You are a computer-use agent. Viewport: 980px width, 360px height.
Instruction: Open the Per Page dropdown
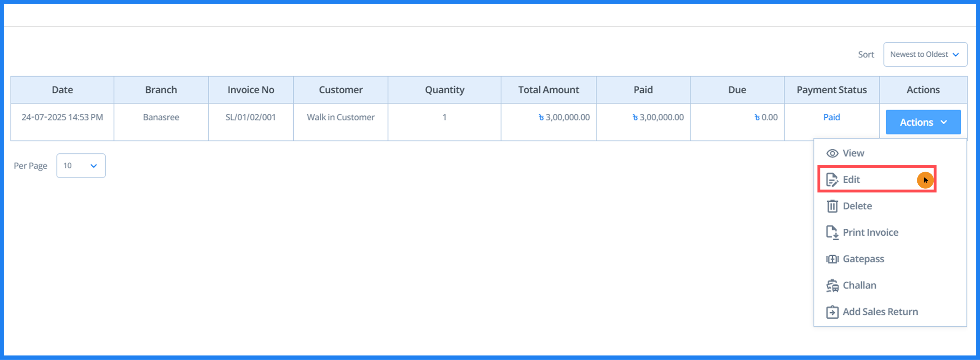(x=80, y=166)
